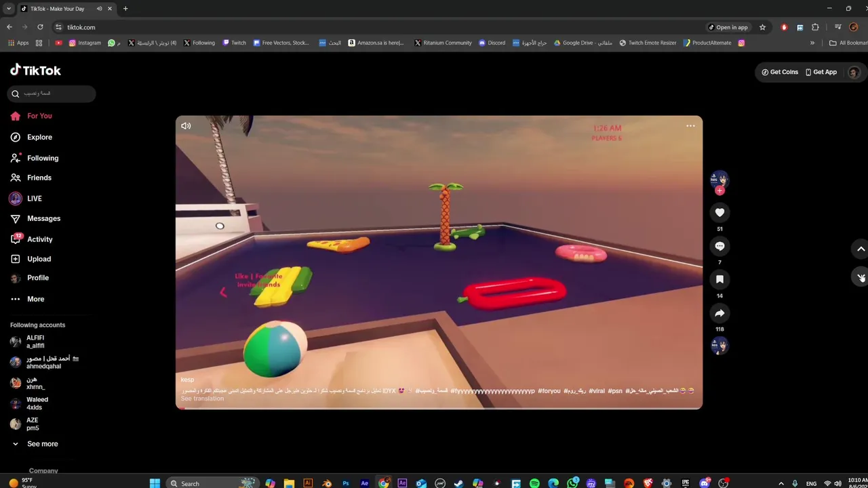Follow the creator via red plus badge
This screenshot has height=488, width=868.
coord(719,190)
